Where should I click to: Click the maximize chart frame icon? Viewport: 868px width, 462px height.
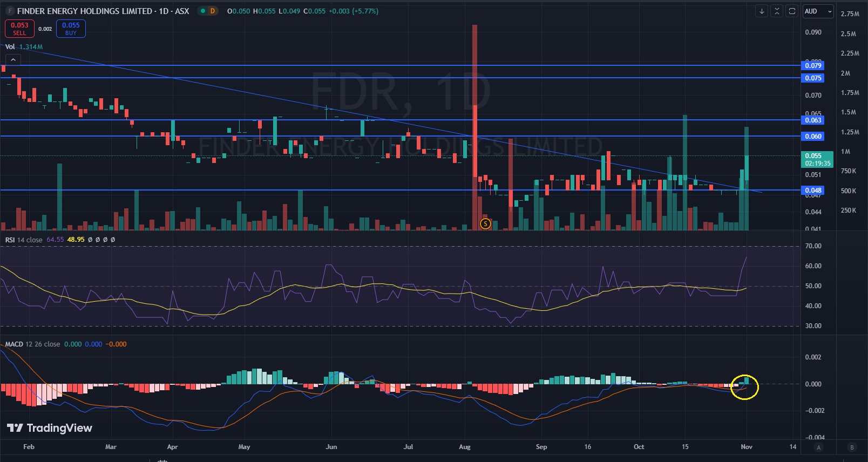pyautogui.click(x=792, y=11)
